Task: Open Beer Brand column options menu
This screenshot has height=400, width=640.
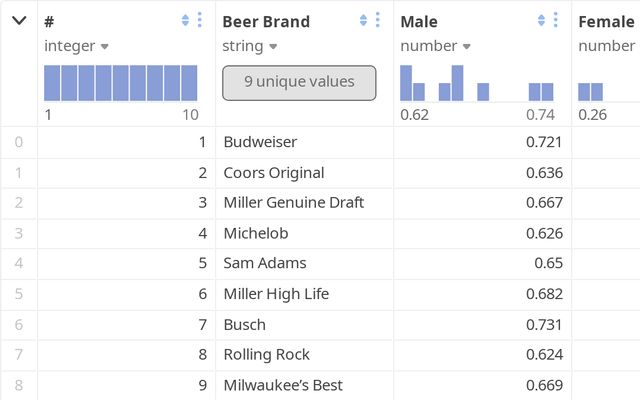Action: 377,20
